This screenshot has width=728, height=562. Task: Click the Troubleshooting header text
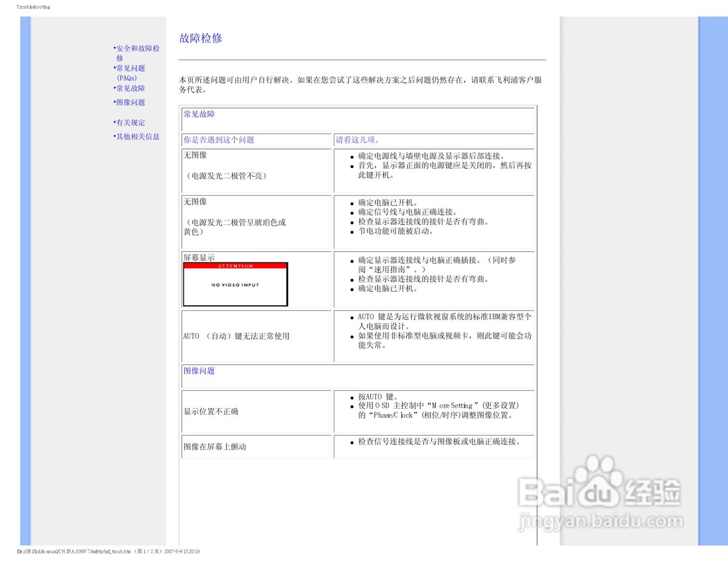coord(32,6)
